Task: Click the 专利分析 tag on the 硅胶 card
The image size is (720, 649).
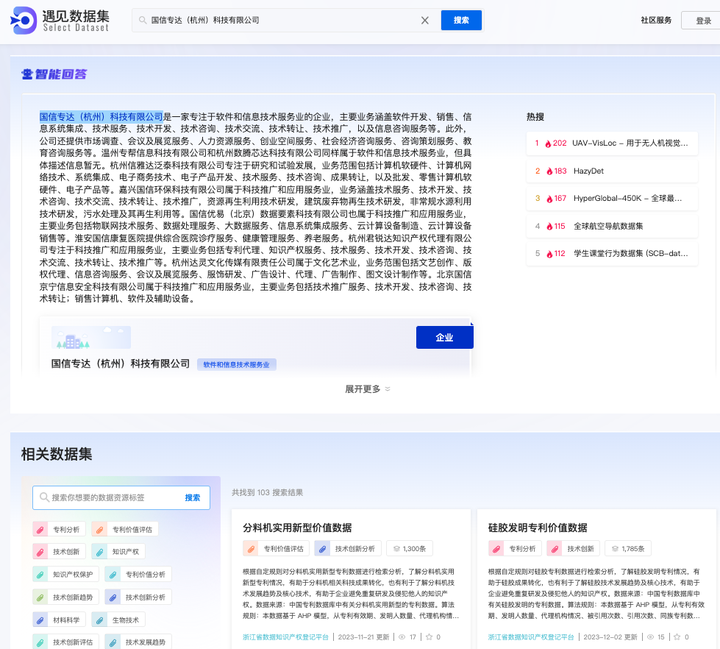Action: [x=515, y=548]
